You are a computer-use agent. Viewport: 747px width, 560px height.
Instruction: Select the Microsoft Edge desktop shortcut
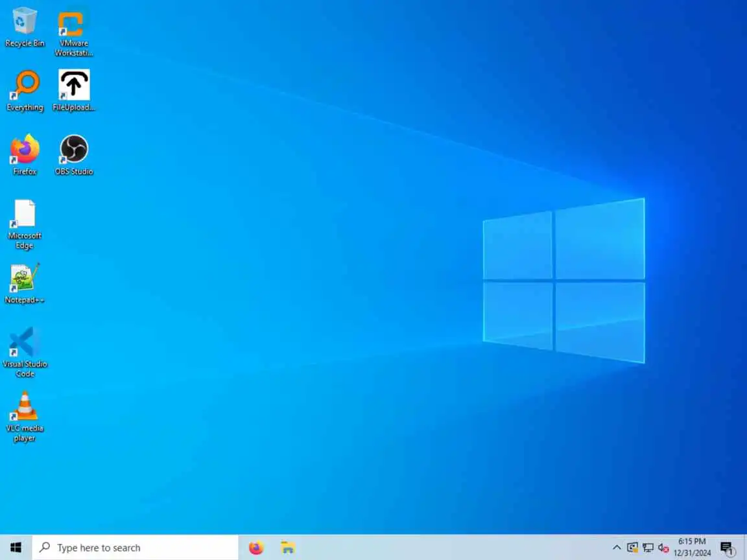[x=25, y=224]
